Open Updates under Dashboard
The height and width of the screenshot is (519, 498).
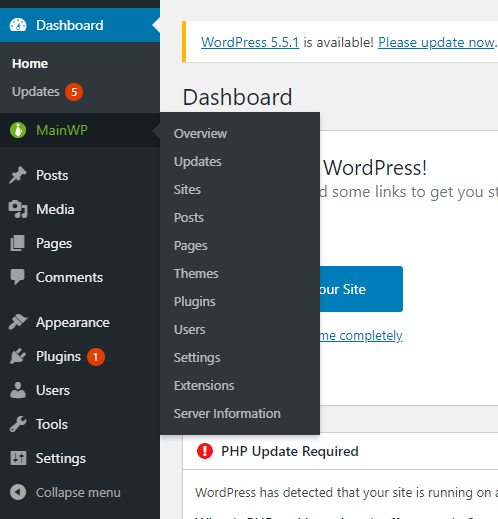(36, 92)
